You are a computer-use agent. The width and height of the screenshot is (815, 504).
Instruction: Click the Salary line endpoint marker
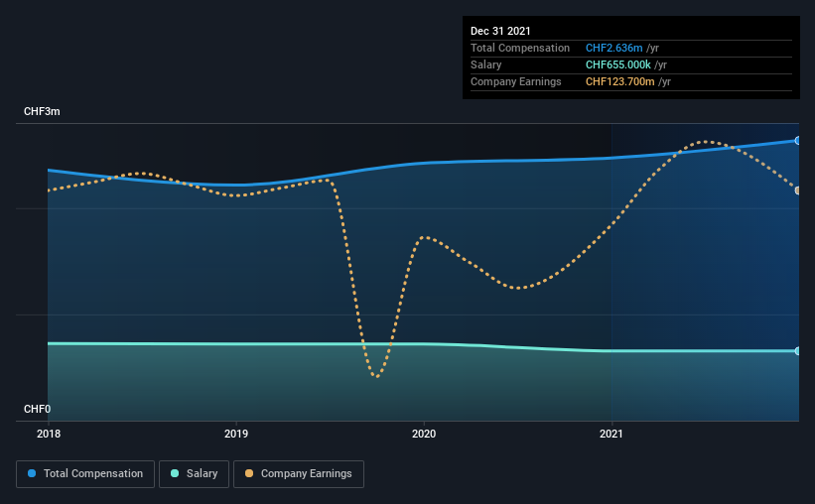point(797,351)
